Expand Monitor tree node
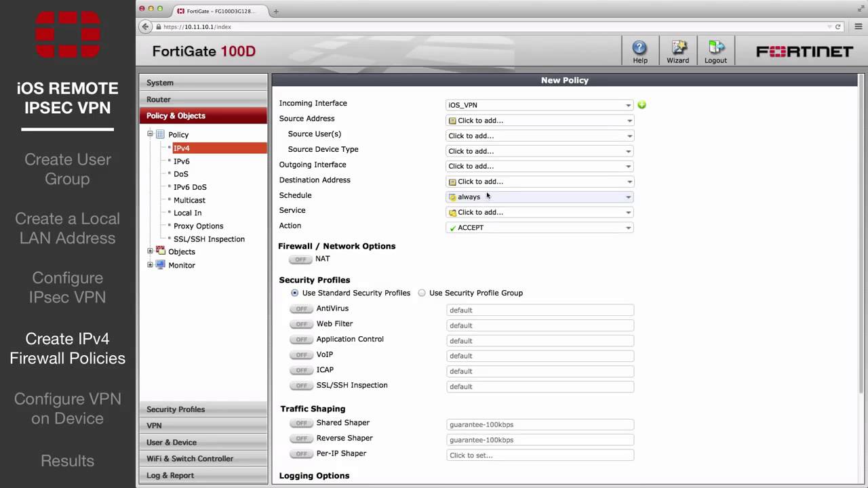The image size is (868, 488). click(150, 265)
